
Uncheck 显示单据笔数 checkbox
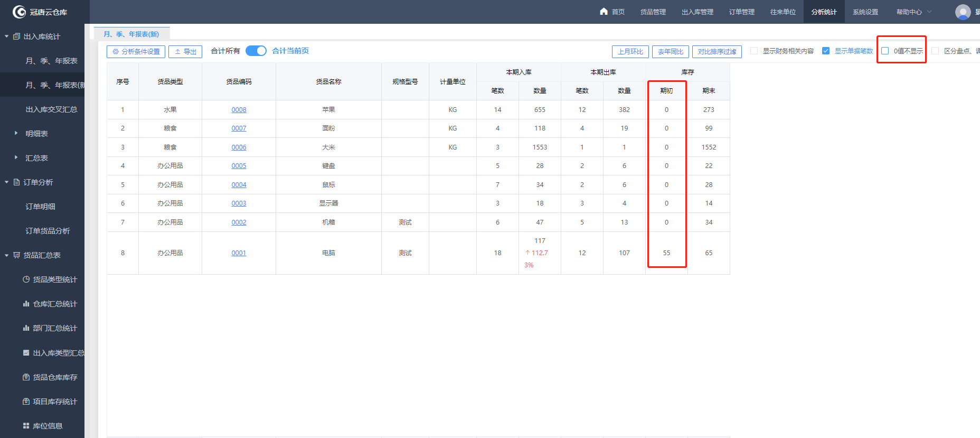click(x=826, y=51)
